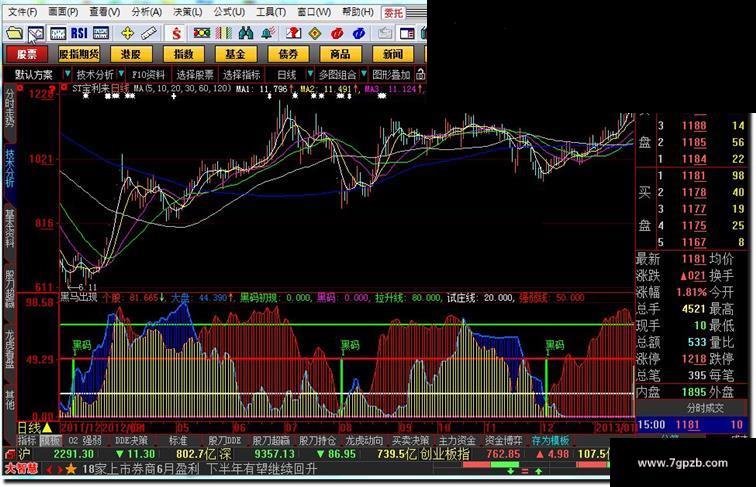The width and height of the screenshot is (756, 487).
Task: Open the folder icon in toolbar
Action: [x=14, y=33]
